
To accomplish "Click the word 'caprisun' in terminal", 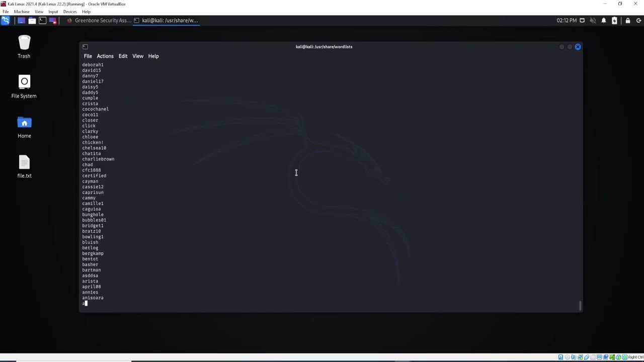I will (x=93, y=192).
